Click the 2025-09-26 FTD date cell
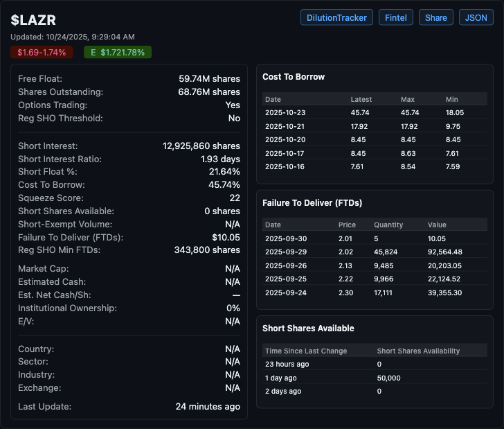Viewport: 504px width, 429px height. [x=286, y=266]
